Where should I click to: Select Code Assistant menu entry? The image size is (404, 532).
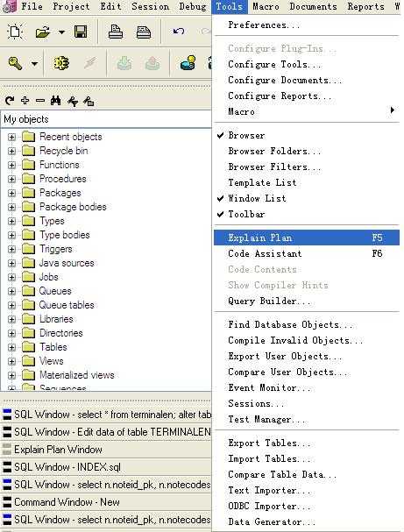point(307,253)
